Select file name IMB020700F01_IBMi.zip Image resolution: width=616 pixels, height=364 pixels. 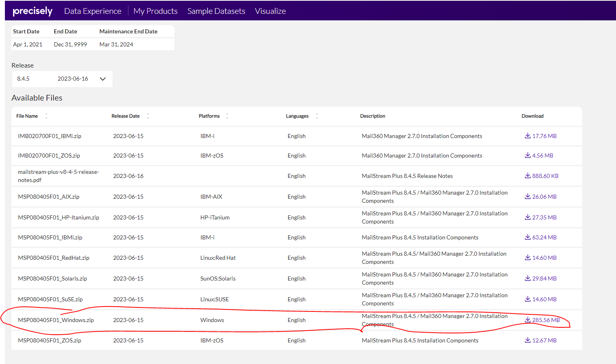pos(49,136)
